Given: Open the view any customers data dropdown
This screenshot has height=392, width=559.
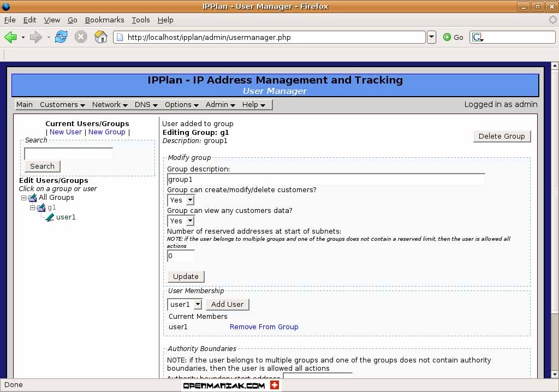Looking at the screenshot, I should [191, 221].
